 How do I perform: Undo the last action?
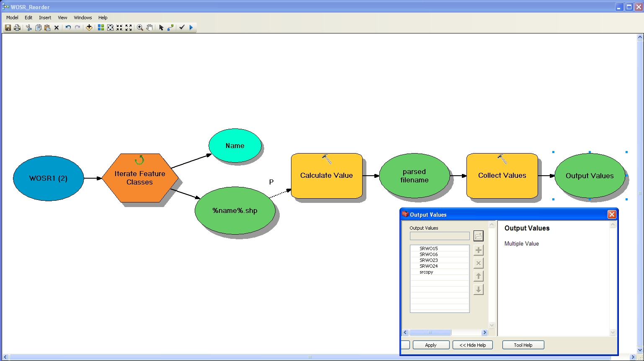pos(68,28)
